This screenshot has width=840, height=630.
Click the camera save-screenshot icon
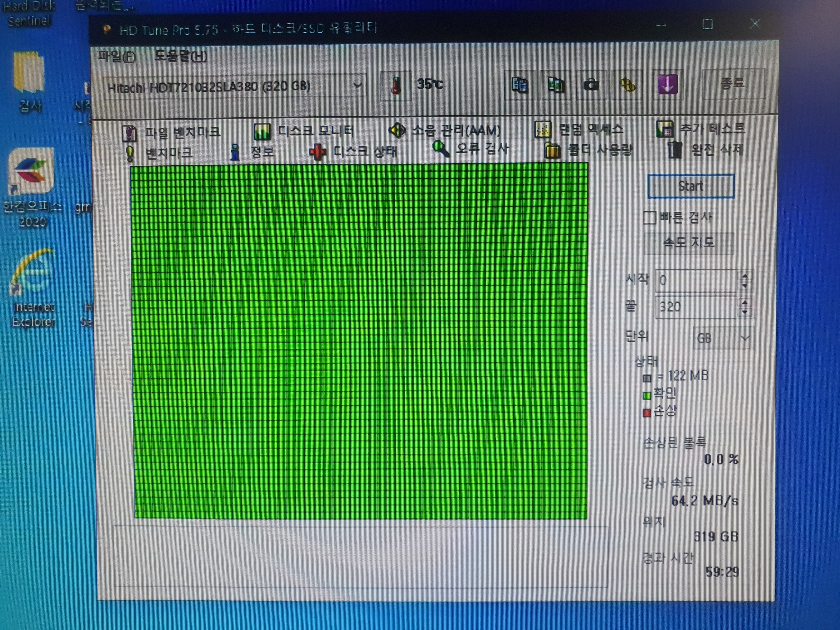(x=591, y=85)
